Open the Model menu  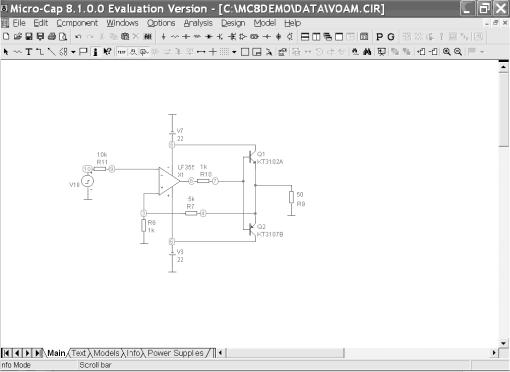pos(265,23)
